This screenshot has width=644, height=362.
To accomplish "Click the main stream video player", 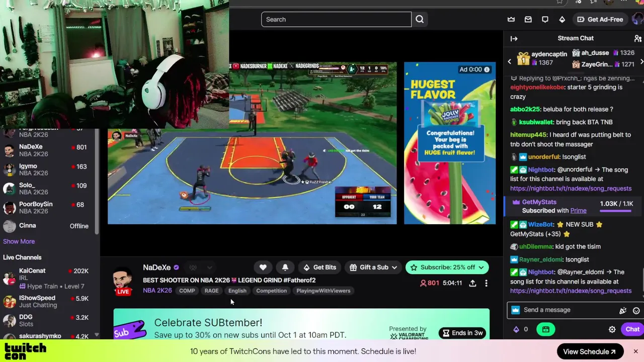I will (252, 143).
